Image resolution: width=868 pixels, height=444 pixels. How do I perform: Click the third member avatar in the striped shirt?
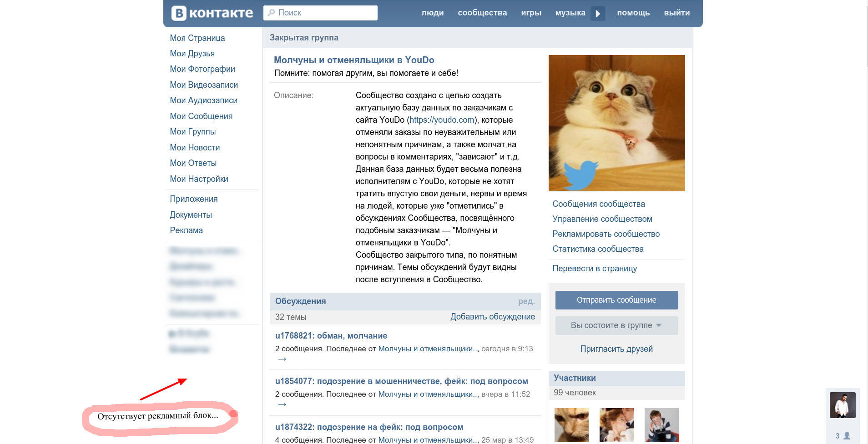pos(661,425)
